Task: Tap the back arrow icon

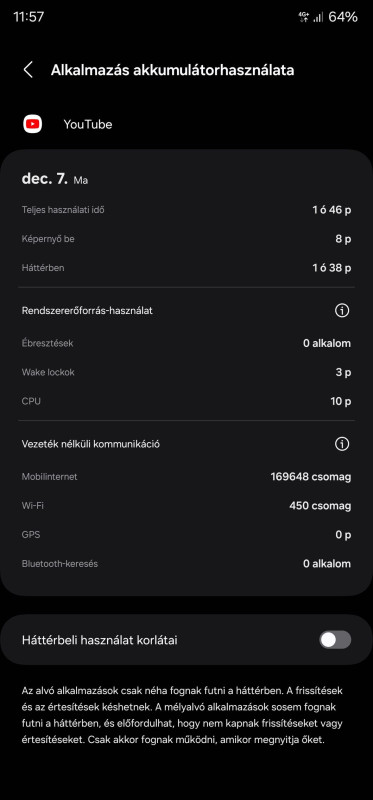Action: coord(28,70)
